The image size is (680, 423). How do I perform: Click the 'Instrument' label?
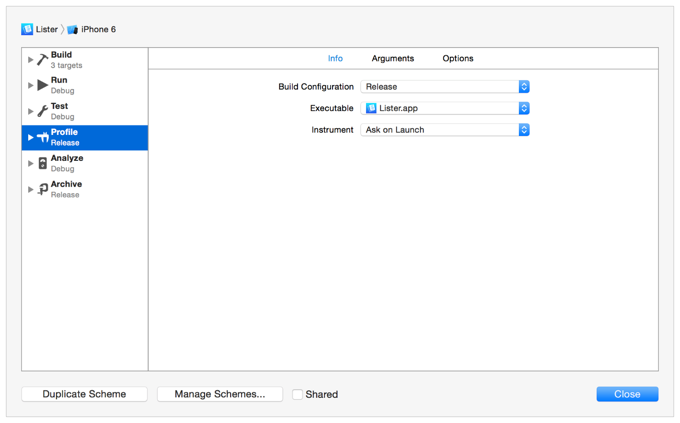(x=332, y=130)
